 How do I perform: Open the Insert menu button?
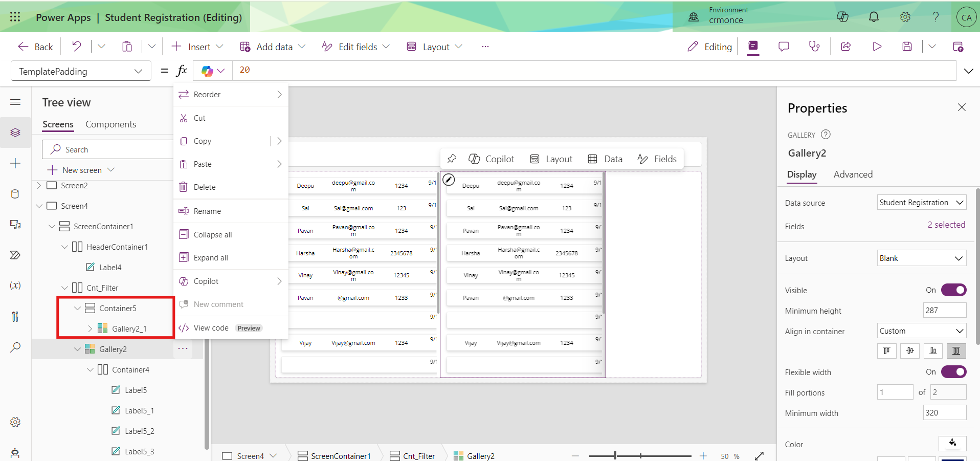[x=197, y=47]
